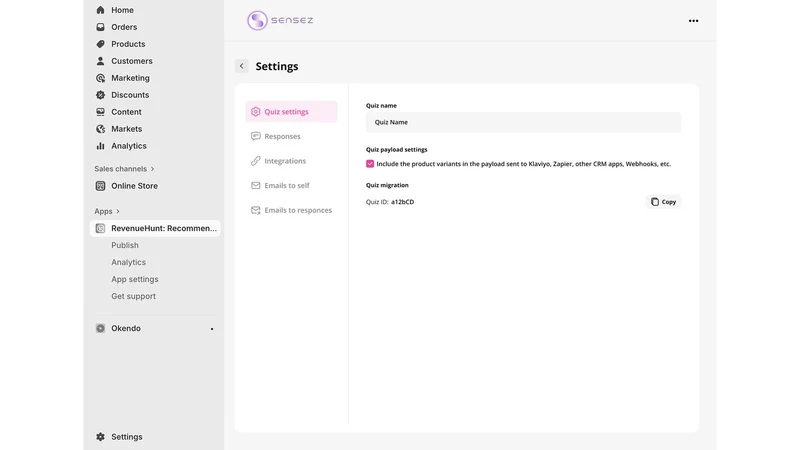Click the Home house icon
The image size is (800, 450).
[x=101, y=10]
